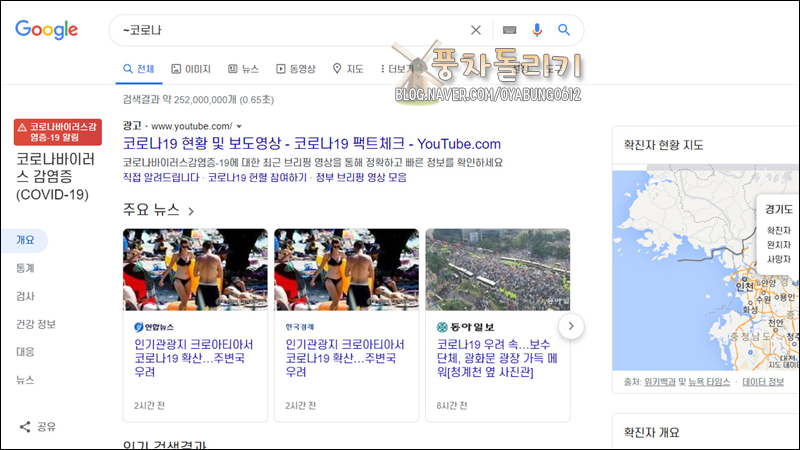The width and height of the screenshot is (800, 450).
Task: Select 개요 in the sidebar
Action: pyautogui.click(x=25, y=240)
